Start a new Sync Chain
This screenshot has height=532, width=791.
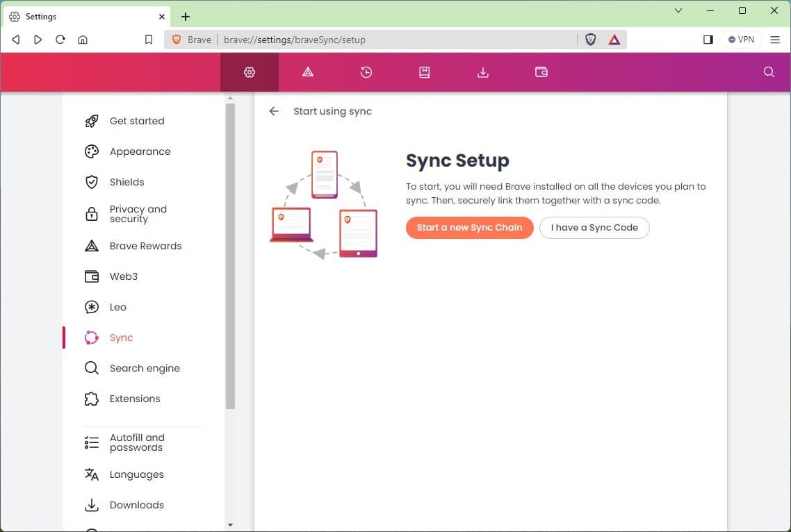pos(469,227)
